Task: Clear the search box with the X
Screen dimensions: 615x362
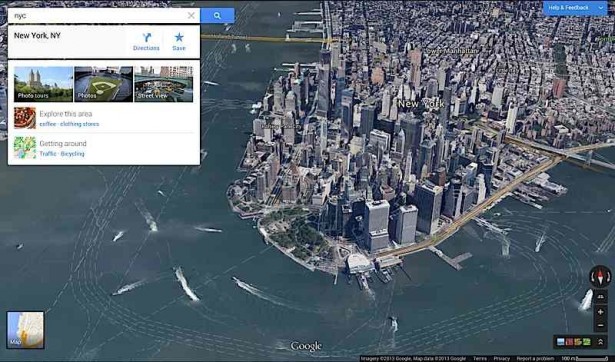Action: tap(191, 16)
